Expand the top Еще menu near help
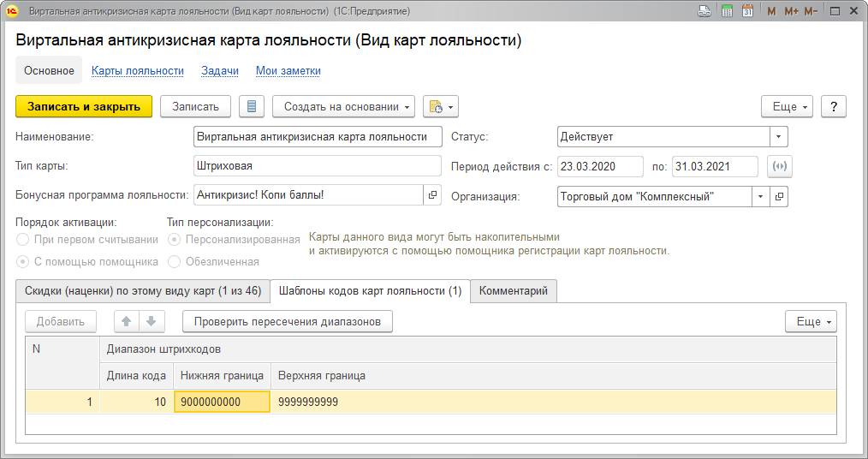Image resolution: width=868 pixels, height=459 pixels. point(787,107)
